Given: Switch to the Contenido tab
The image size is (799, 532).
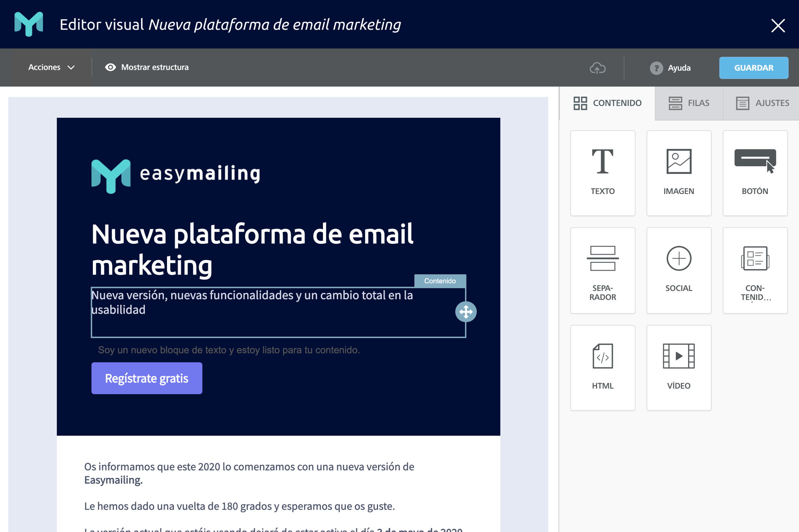Looking at the screenshot, I should coord(607,103).
